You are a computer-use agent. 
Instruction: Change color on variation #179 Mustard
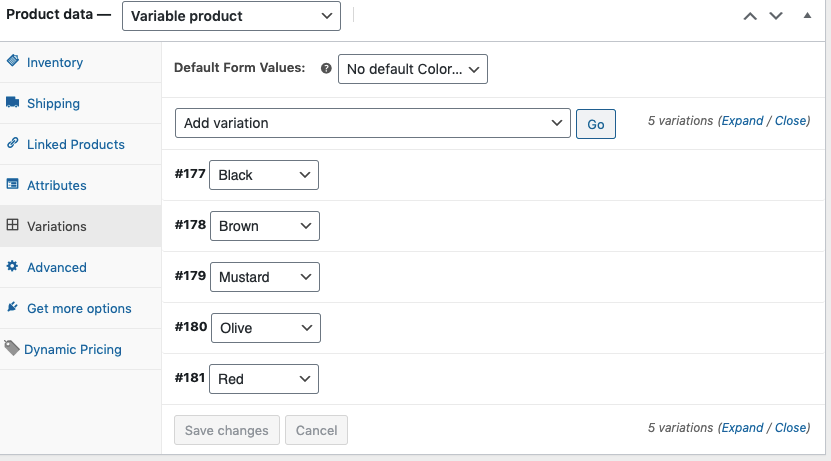[264, 277]
